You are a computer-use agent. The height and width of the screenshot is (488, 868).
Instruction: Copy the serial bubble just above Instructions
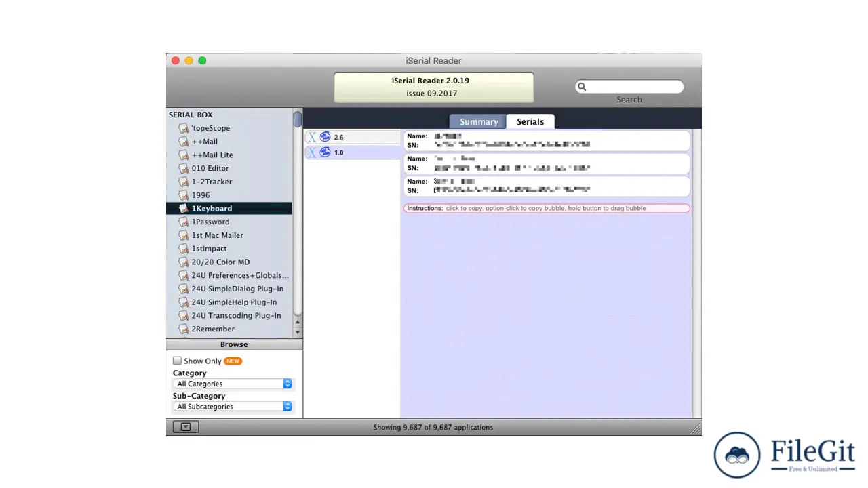[x=547, y=186]
